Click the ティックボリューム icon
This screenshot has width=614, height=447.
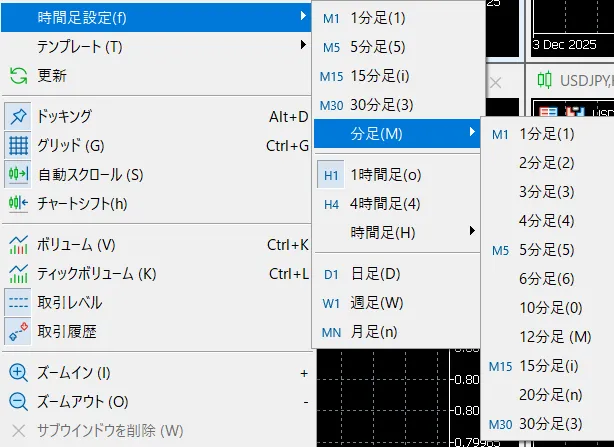(x=18, y=274)
